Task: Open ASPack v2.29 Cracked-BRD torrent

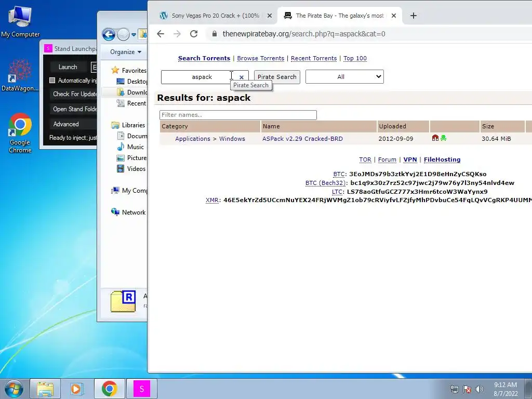Action: [x=302, y=138]
